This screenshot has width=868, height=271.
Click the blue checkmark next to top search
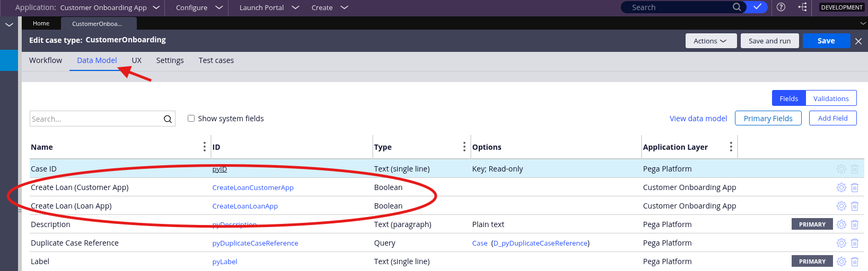(x=757, y=7)
